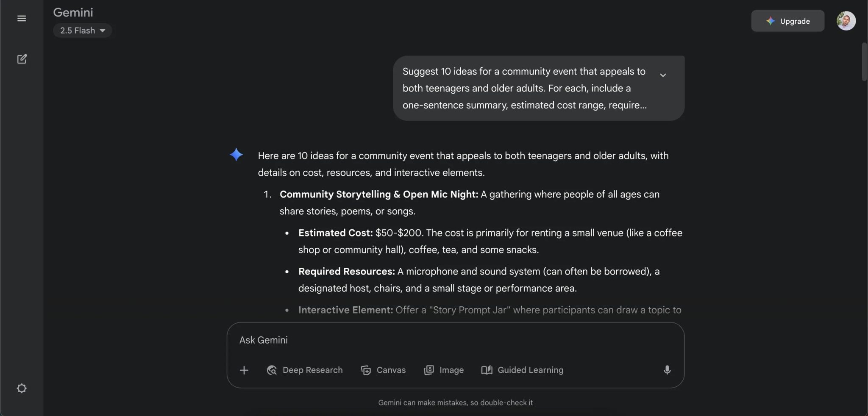Expand the truncated user prompt chevron
868x416 pixels.
click(x=663, y=75)
